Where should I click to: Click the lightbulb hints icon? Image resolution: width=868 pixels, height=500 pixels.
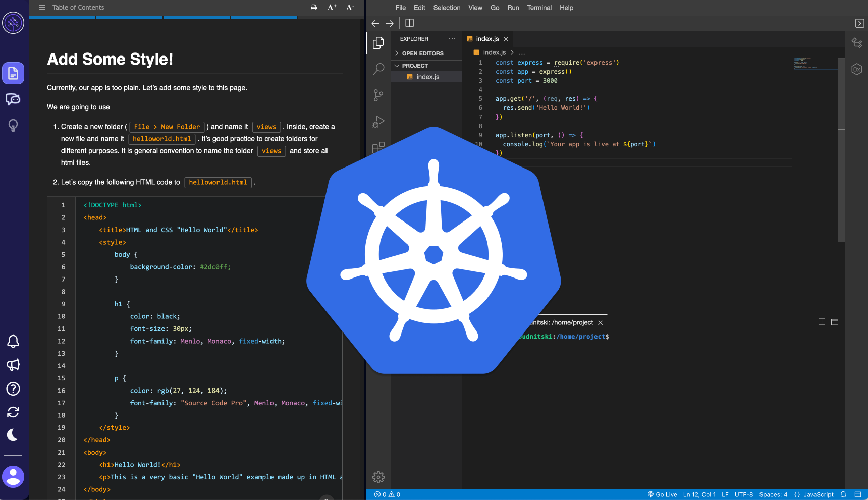pos(13,126)
